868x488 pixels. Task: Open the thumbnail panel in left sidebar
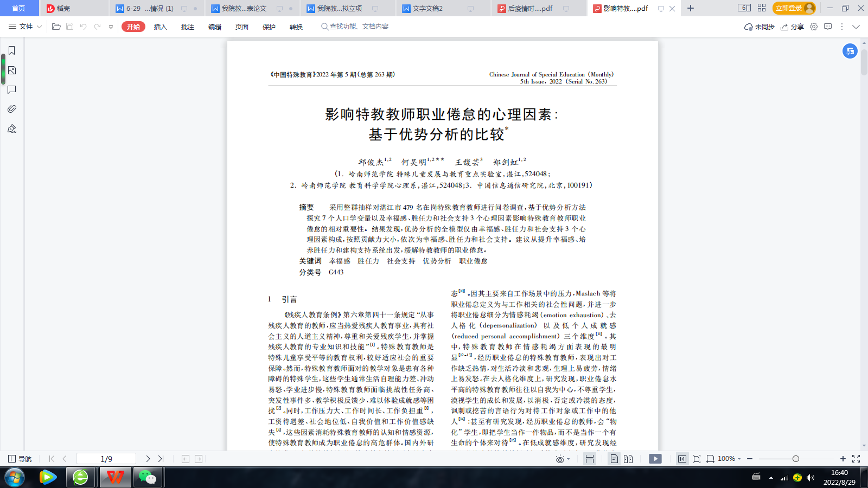(11, 70)
